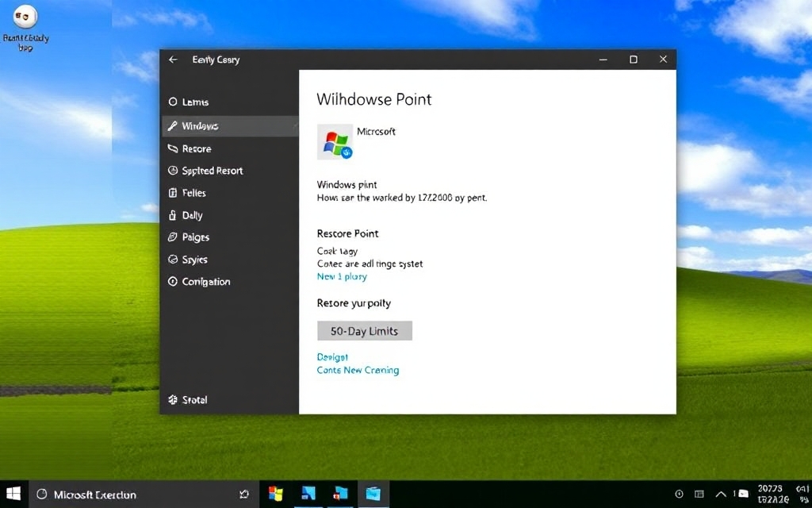Click the message tray icon

743,494
